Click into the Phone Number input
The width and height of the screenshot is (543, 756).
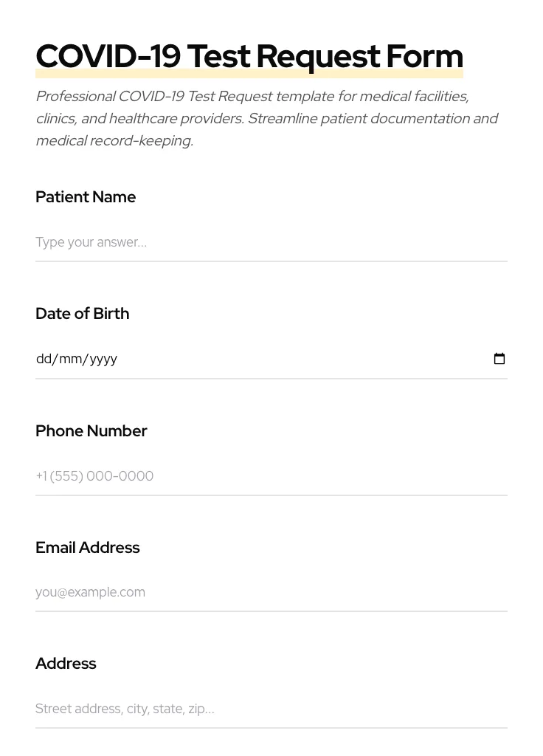pyautogui.click(x=271, y=476)
